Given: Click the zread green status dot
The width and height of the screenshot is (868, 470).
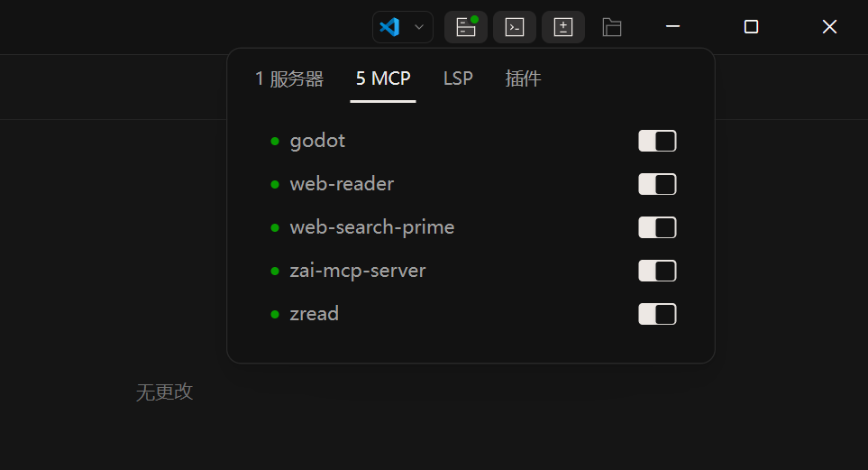Looking at the screenshot, I should coord(275,314).
